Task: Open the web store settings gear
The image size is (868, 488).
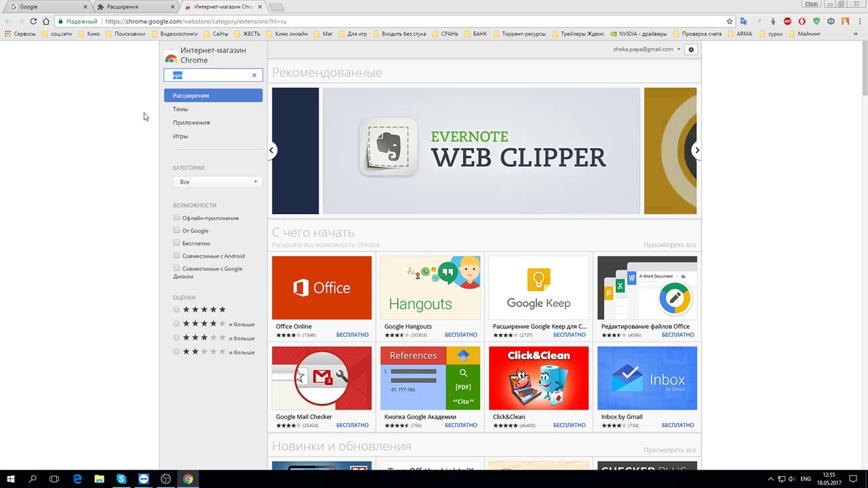Action: coord(691,49)
